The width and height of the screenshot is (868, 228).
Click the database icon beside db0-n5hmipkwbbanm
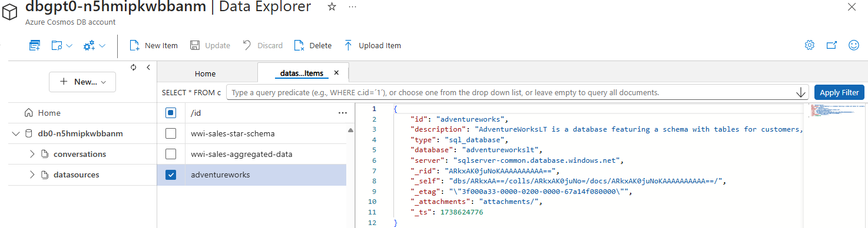point(29,133)
